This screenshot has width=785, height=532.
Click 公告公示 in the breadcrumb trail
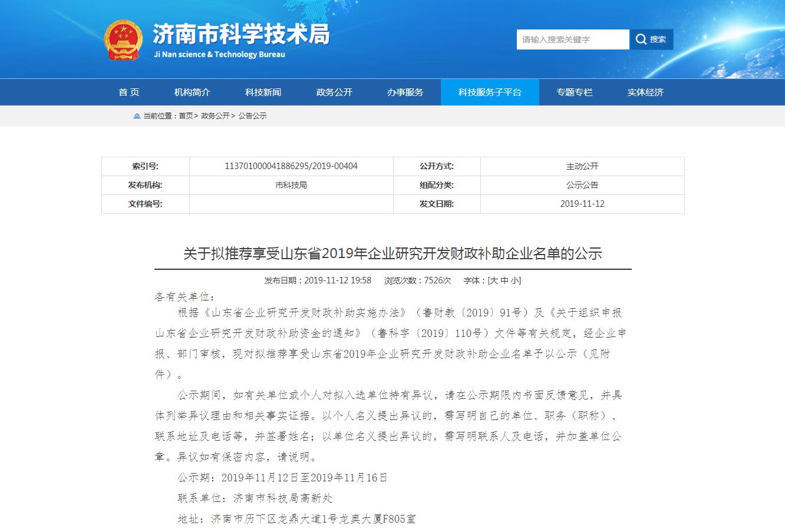click(x=253, y=116)
